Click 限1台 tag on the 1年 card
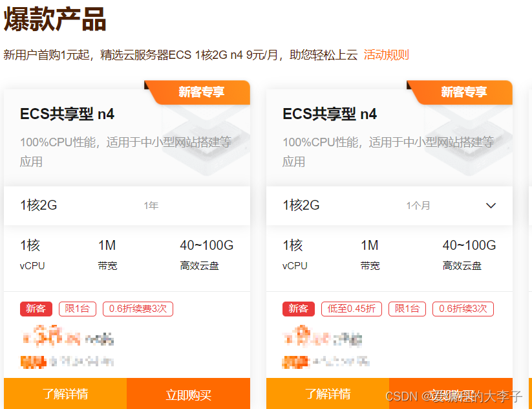 78,309
